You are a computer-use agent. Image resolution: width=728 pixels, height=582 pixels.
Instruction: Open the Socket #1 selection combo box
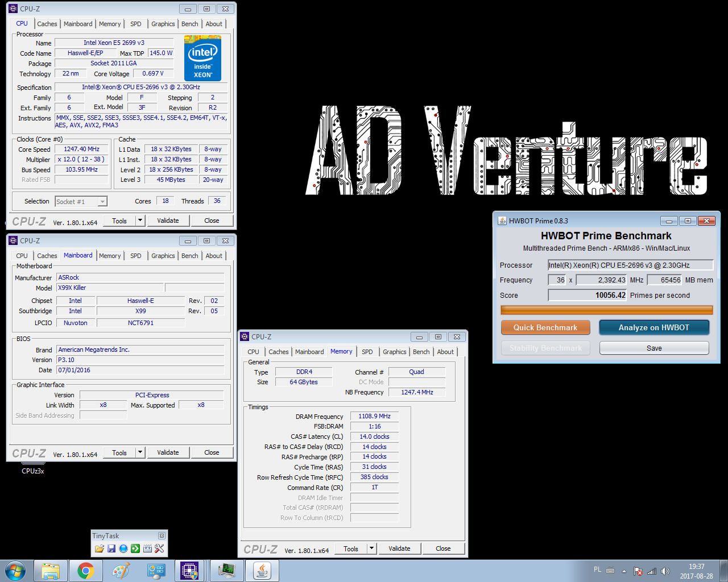click(x=81, y=201)
